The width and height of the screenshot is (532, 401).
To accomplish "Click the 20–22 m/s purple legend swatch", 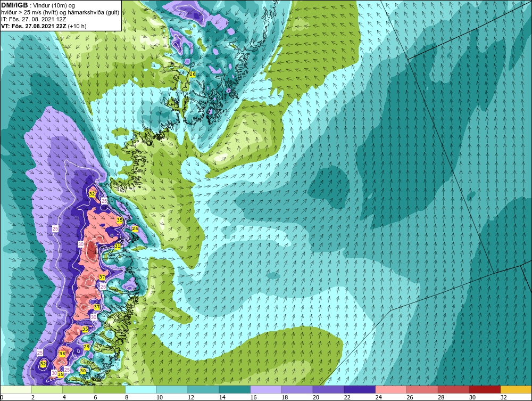I will tap(328, 389).
